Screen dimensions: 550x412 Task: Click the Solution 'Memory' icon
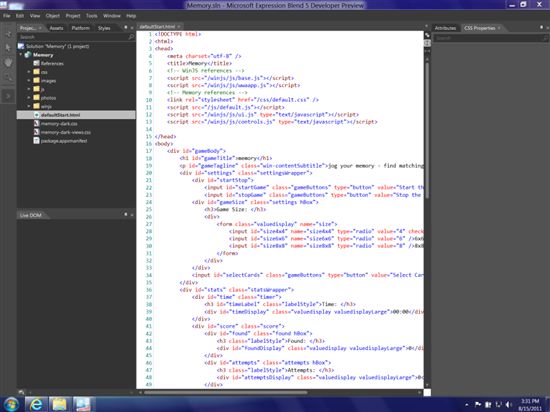(x=21, y=46)
